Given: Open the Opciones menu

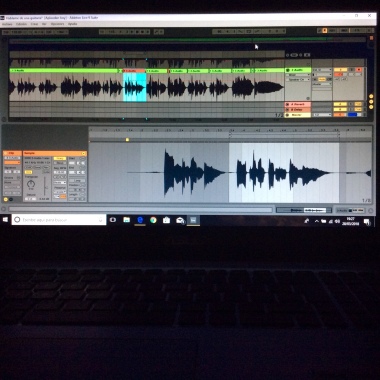Looking at the screenshot, I should pyautogui.click(x=57, y=24).
